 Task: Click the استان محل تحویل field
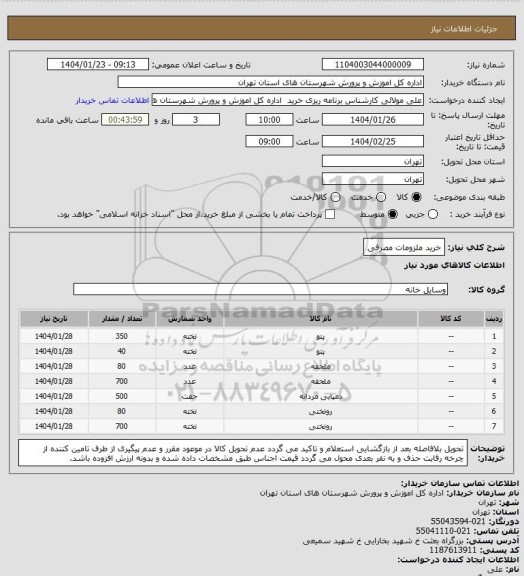coord(373,161)
